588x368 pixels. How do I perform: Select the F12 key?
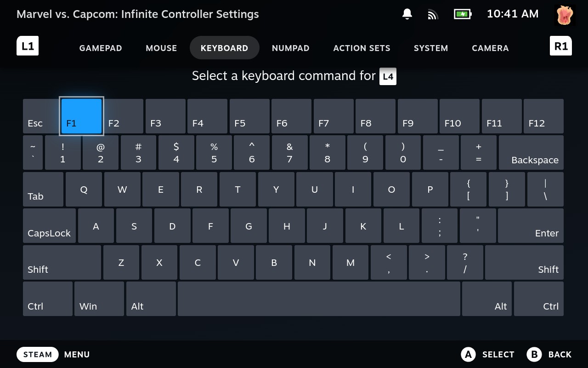click(x=543, y=116)
